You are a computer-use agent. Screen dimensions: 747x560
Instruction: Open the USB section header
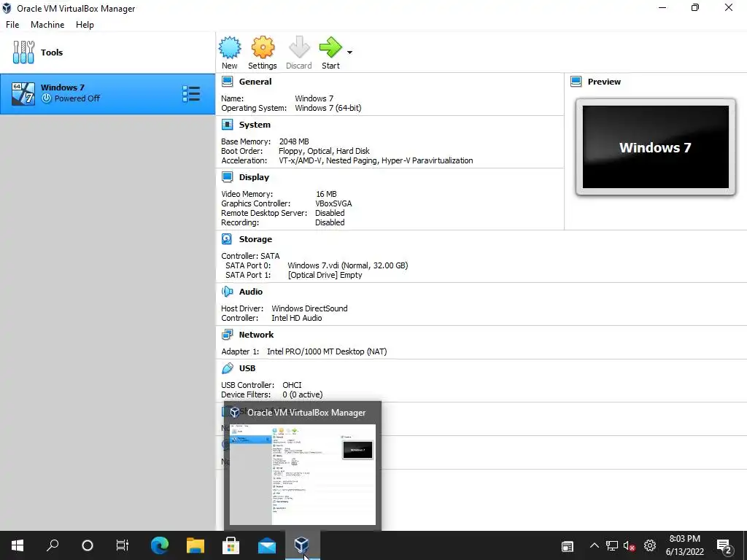247,368
